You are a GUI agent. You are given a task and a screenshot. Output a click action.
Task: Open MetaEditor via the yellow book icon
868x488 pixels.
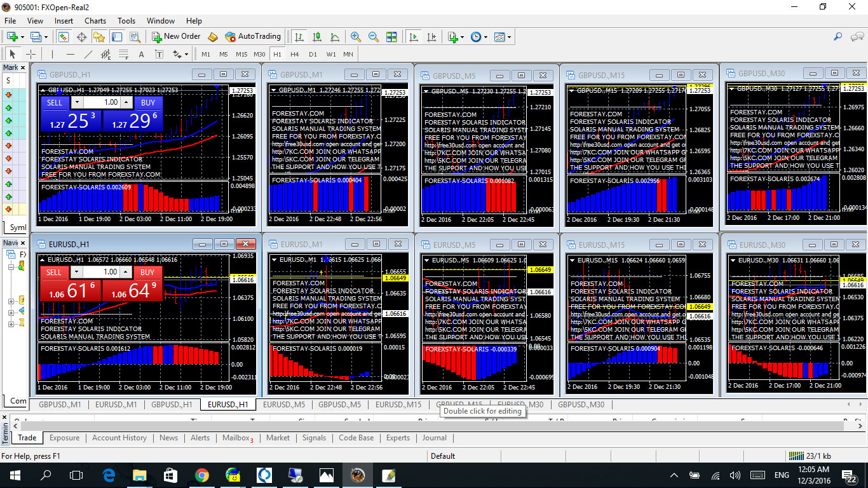tap(214, 37)
